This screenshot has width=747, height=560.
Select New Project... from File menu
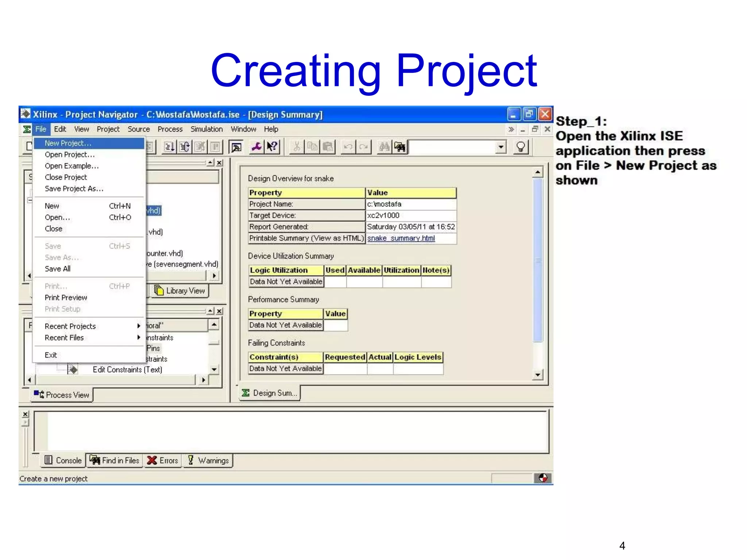pyautogui.click(x=68, y=143)
